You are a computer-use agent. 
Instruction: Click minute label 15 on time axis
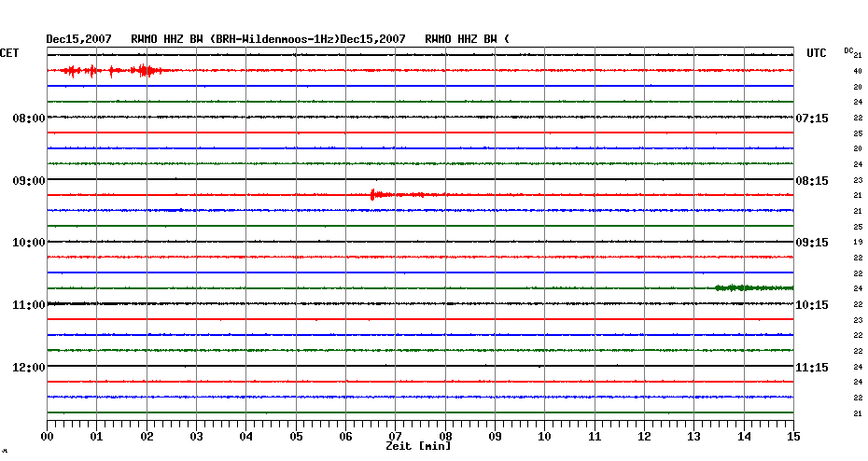(793, 436)
